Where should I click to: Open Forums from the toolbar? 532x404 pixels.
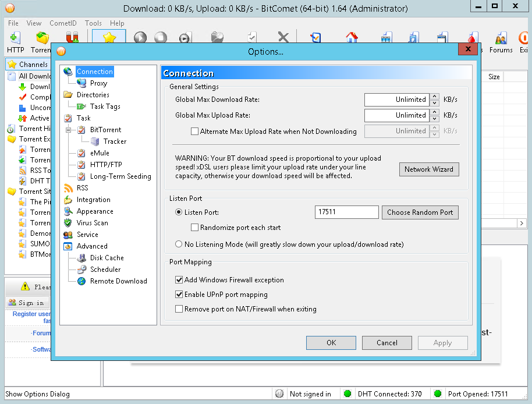(x=501, y=42)
